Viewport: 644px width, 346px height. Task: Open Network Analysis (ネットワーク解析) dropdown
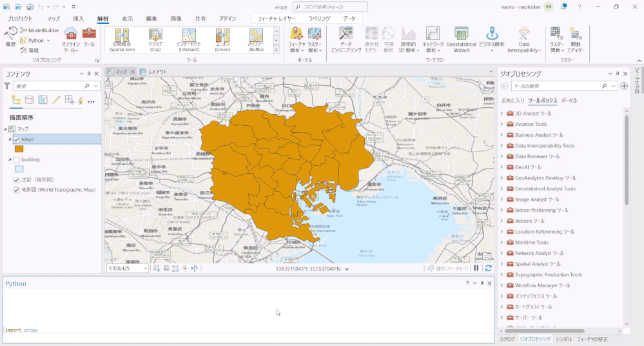[x=433, y=40]
